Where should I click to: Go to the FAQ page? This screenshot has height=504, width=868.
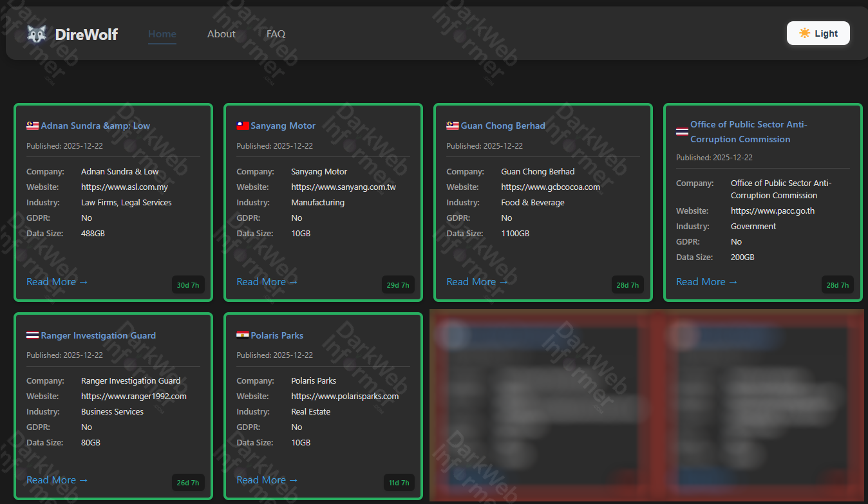coord(276,34)
